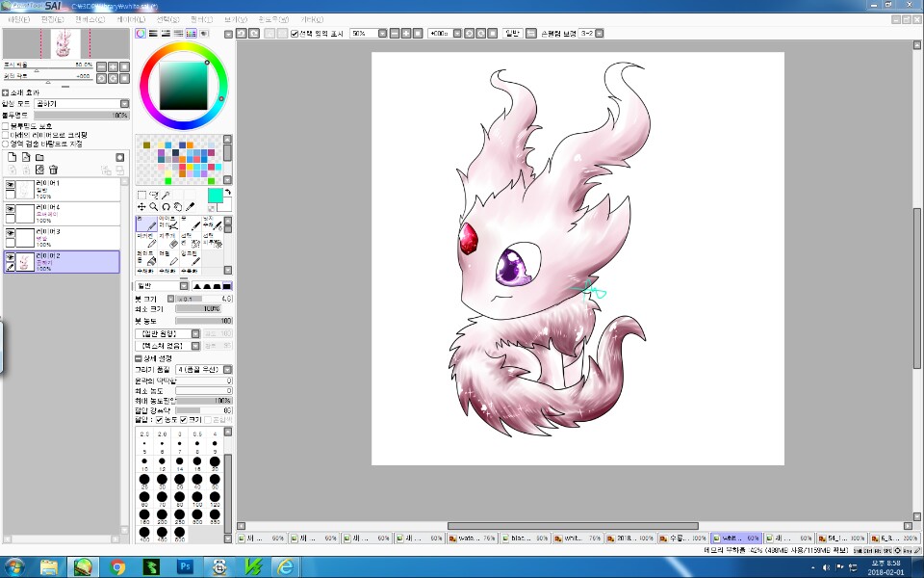Delete layer using the trash icon
This screenshot has height=578, width=924.
point(54,170)
